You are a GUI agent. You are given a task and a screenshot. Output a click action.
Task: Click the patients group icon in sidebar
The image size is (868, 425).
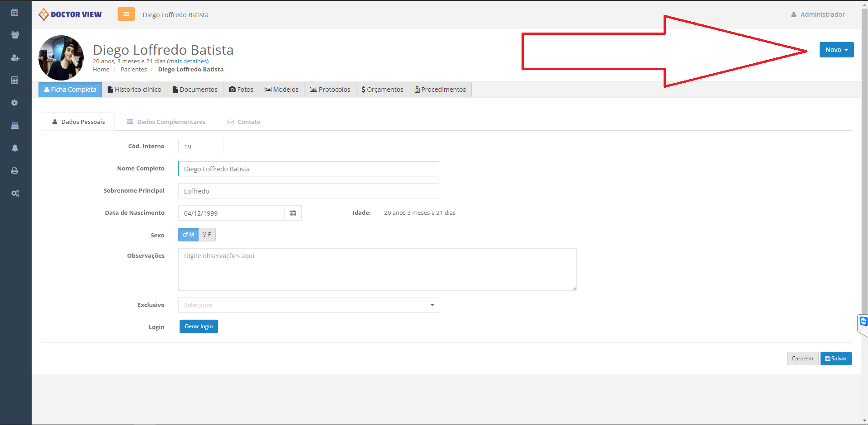point(15,35)
